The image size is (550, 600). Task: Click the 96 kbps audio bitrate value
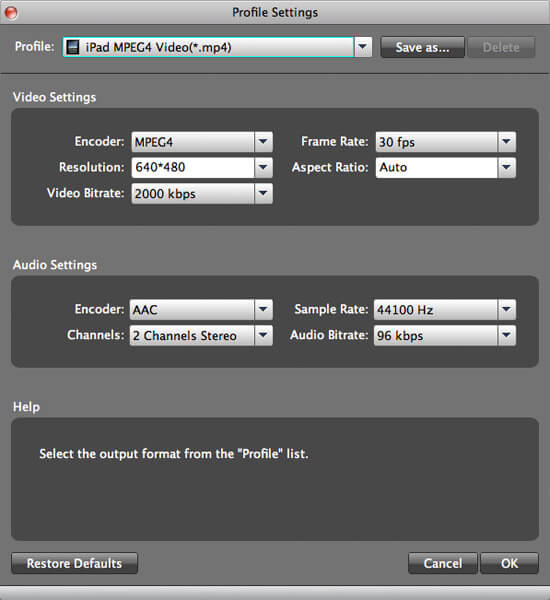coord(400,336)
